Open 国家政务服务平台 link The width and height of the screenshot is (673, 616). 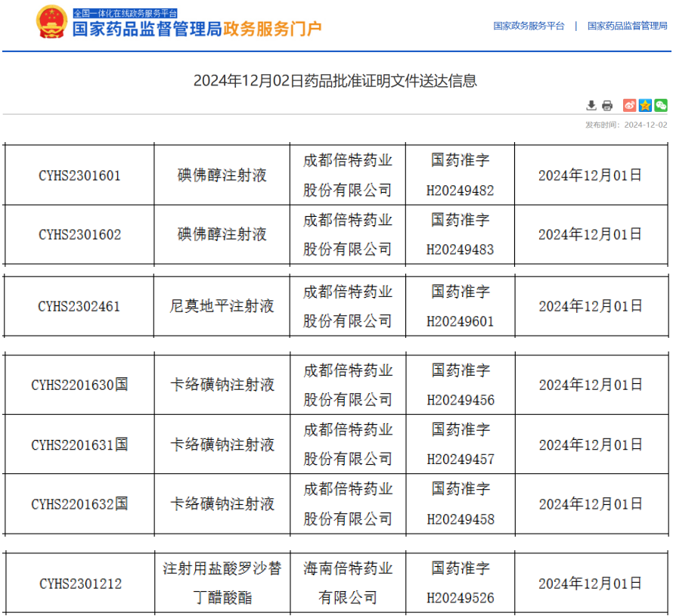(529, 26)
